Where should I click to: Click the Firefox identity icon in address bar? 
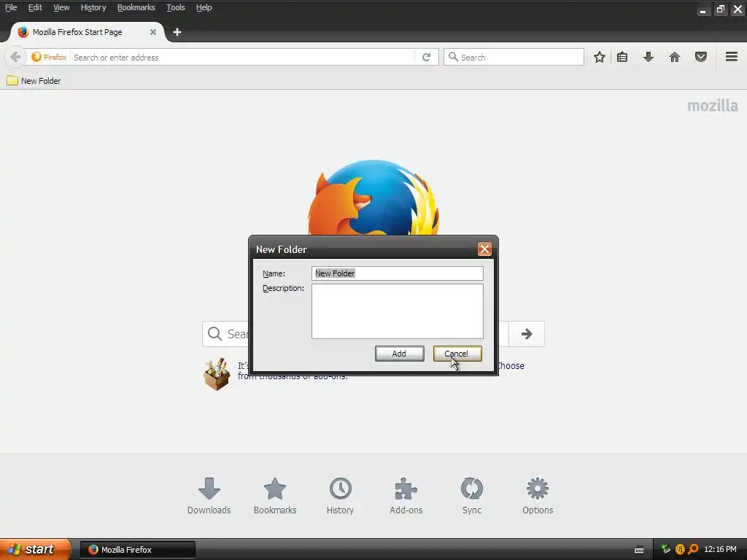pos(49,57)
